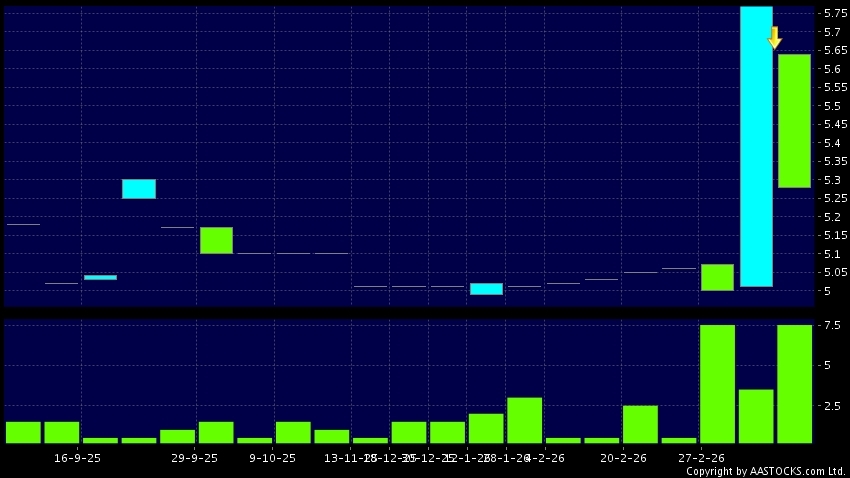Screen dimensions: 850x478
Task: Click the rightmost green candlestick
Action: pyautogui.click(x=794, y=120)
